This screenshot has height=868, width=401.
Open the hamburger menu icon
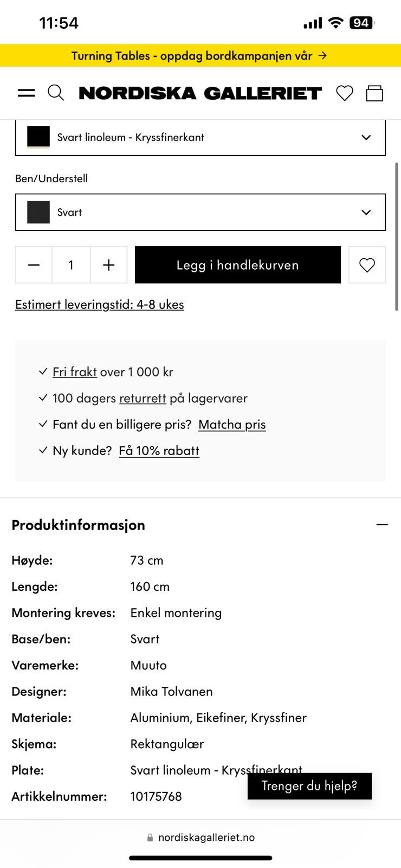(x=26, y=93)
